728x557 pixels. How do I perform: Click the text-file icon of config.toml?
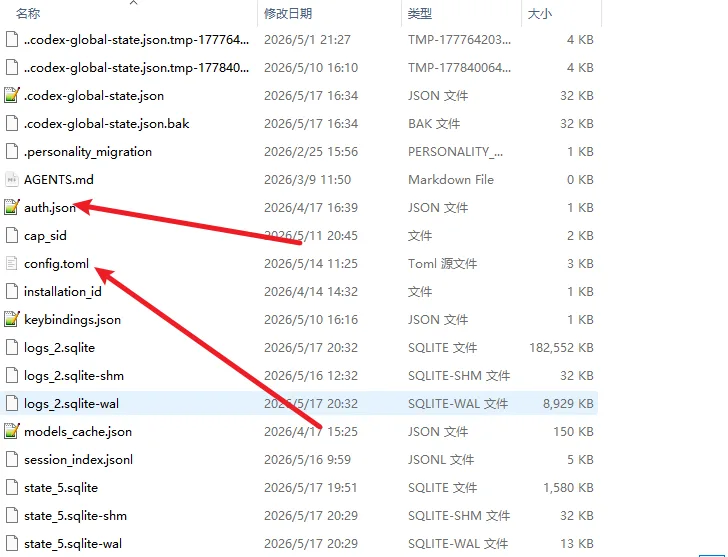coord(12,263)
